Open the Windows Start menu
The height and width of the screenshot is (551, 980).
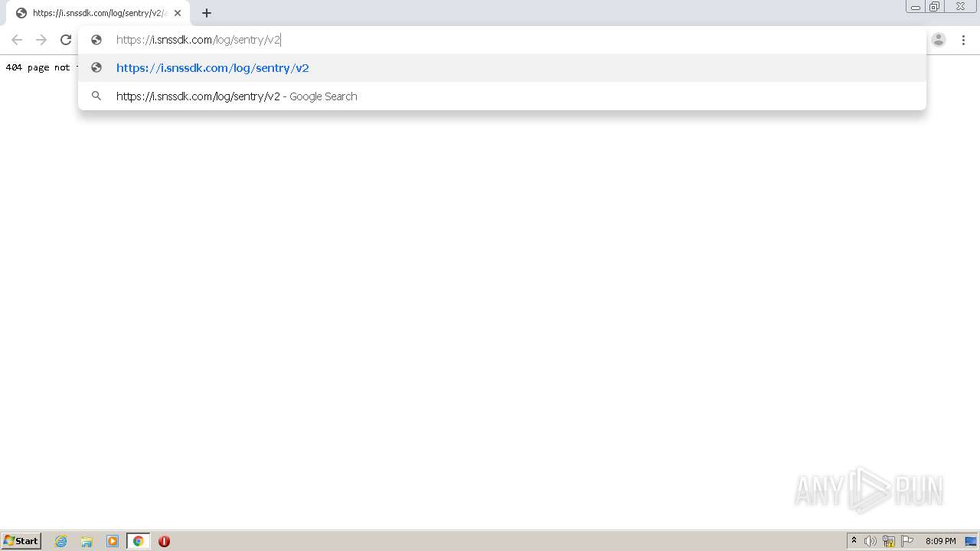[x=21, y=541]
